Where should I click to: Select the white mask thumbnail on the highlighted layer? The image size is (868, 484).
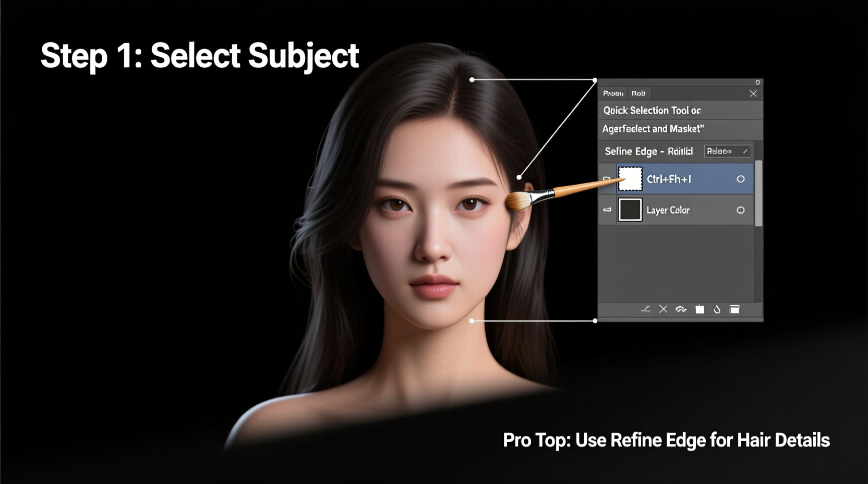(x=630, y=178)
